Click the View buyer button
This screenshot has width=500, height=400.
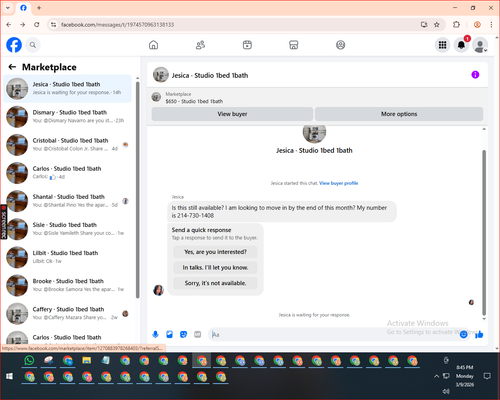232,114
